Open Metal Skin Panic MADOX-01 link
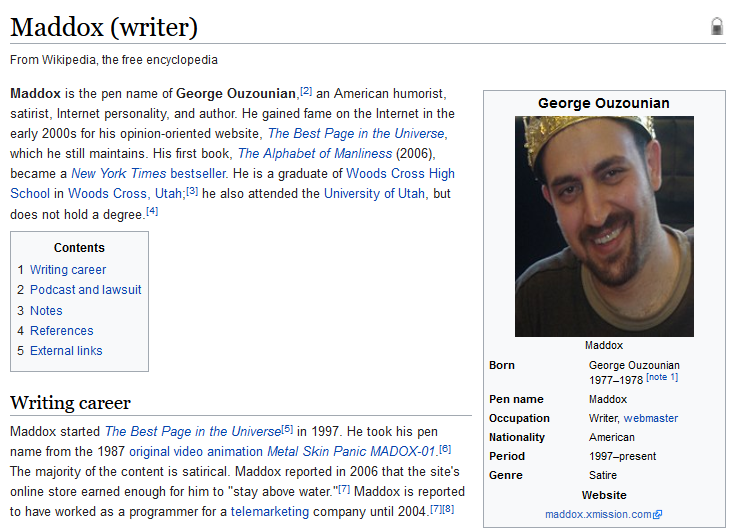The width and height of the screenshot is (733, 529). pos(351,452)
